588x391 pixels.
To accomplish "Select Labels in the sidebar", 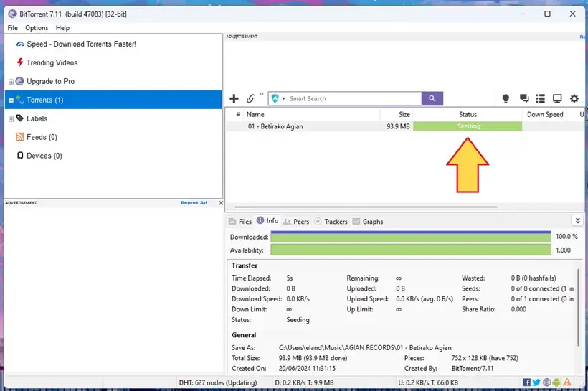I will 37,118.
